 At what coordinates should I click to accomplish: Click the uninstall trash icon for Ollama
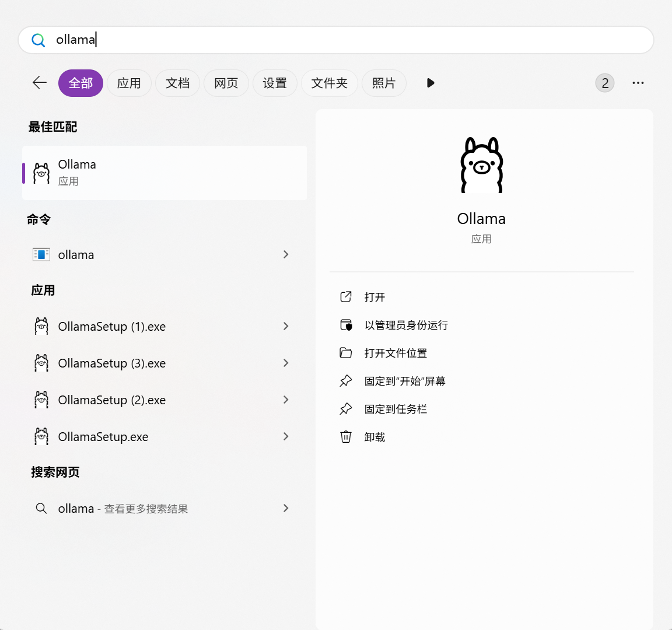point(345,436)
